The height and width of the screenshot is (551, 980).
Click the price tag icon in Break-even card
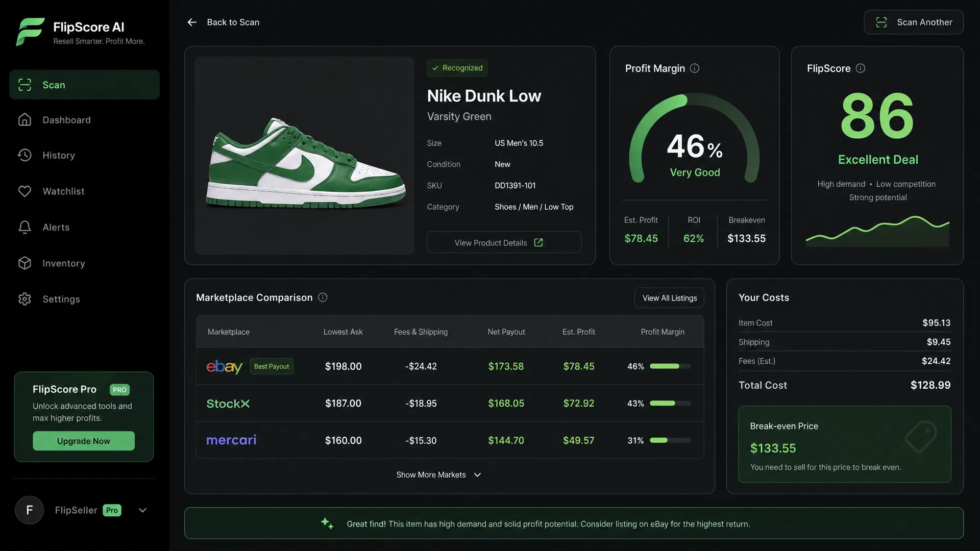(x=921, y=437)
